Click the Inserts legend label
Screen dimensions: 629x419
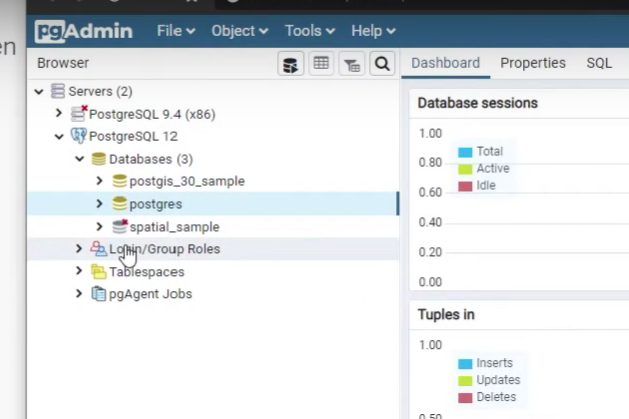pos(494,363)
